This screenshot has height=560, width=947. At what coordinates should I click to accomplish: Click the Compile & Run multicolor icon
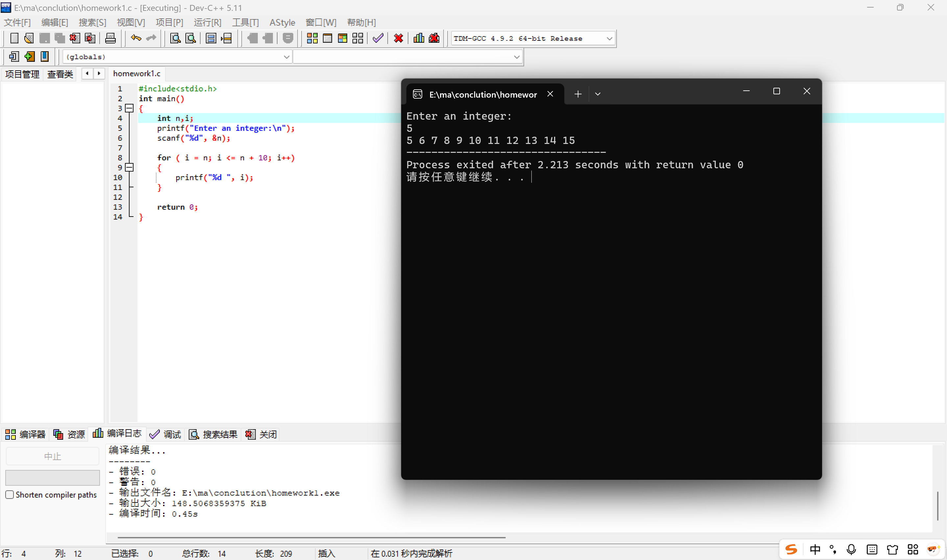point(342,38)
